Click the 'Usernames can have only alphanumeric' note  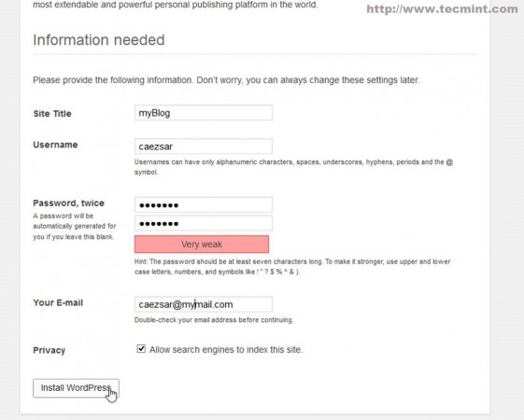(x=293, y=167)
